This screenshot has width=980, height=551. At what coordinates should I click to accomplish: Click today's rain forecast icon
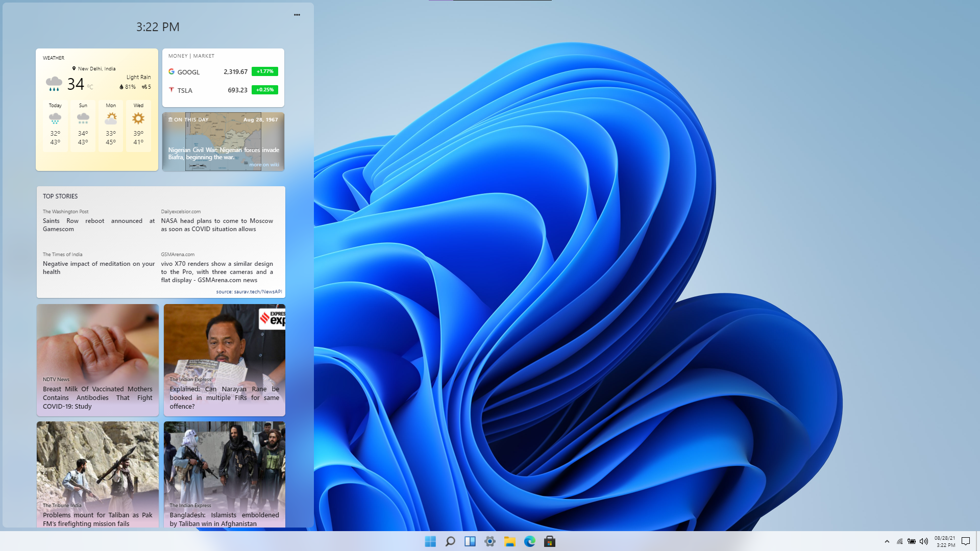(55, 118)
